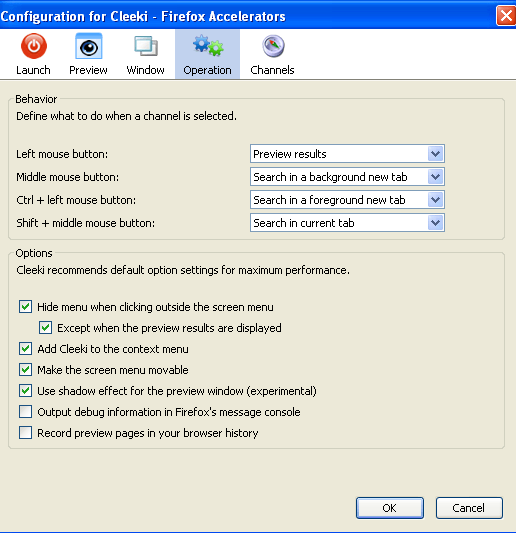Click the 'Left mouse button:' label
Viewport: 516px width, 533px height.
[62, 154]
